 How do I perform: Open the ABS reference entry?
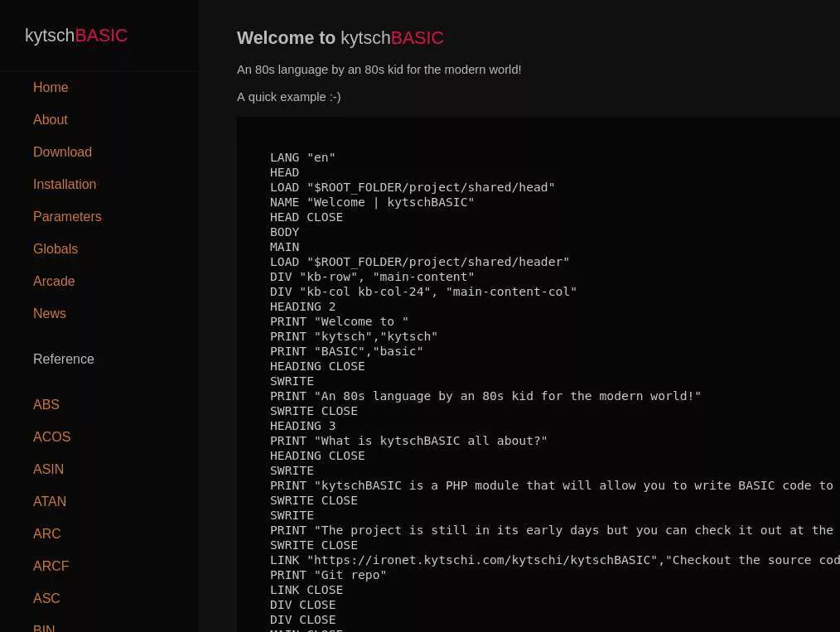(x=46, y=404)
